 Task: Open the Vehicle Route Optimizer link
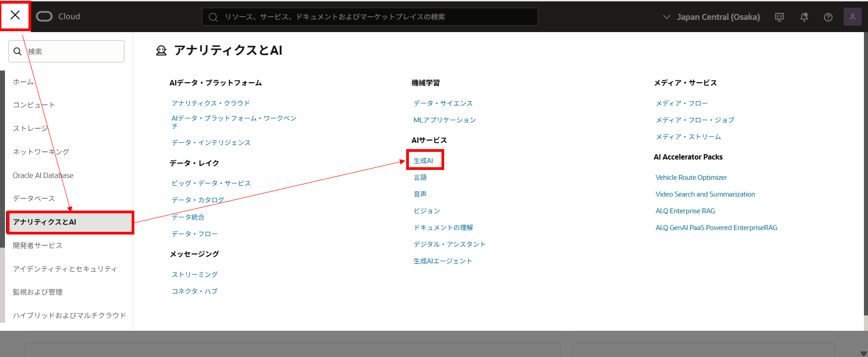(691, 178)
